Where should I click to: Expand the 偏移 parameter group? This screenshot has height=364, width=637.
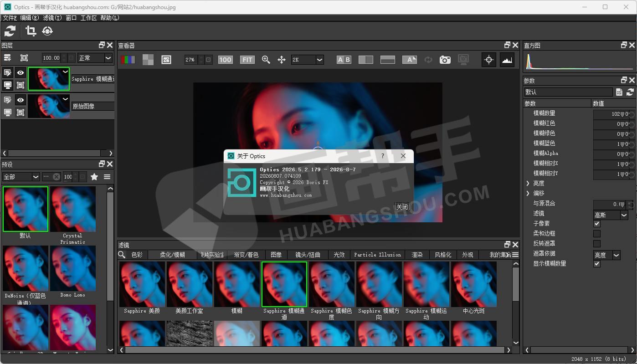point(528,194)
